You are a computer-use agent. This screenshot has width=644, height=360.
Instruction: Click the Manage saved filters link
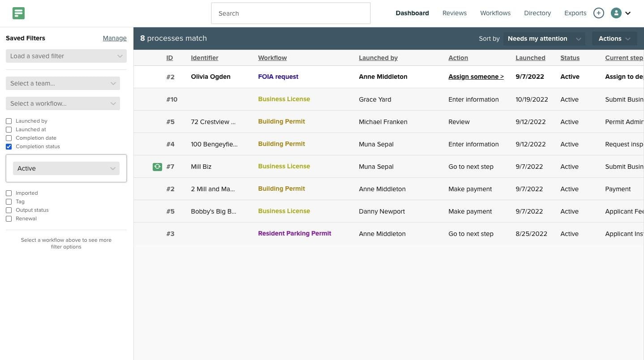pyautogui.click(x=115, y=38)
